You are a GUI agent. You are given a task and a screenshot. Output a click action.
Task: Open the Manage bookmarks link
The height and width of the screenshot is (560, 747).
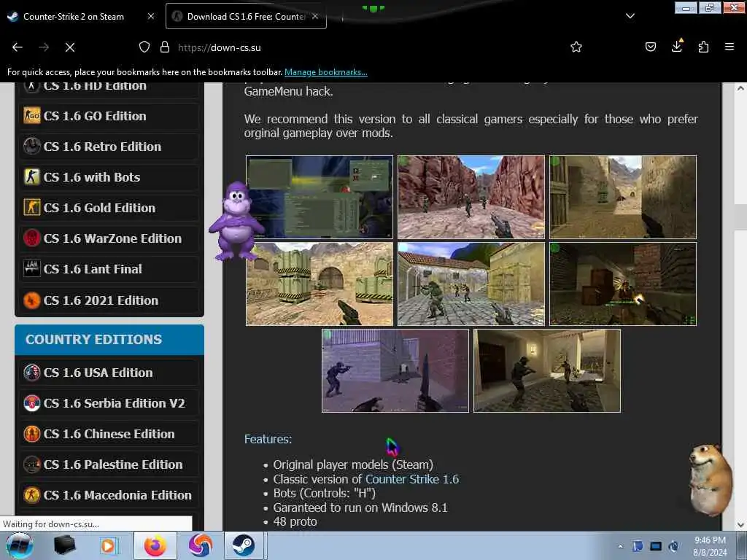[x=326, y=72]
